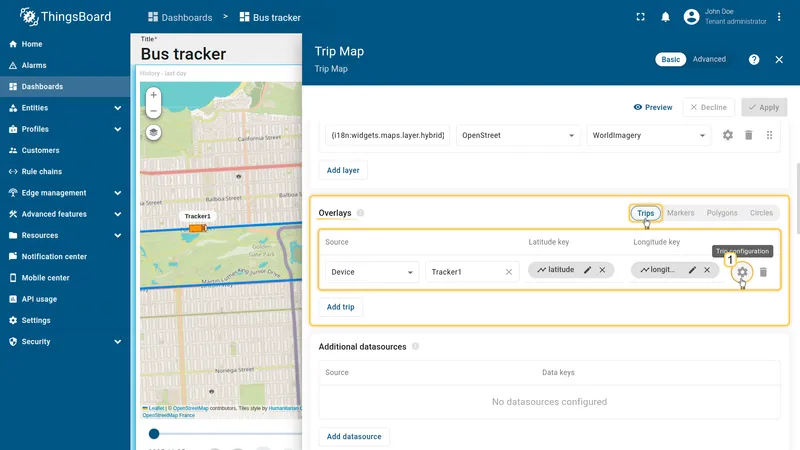Remove the longitude key chip
Viewport: 800px width, 450px height.
(x=707, y=270)
